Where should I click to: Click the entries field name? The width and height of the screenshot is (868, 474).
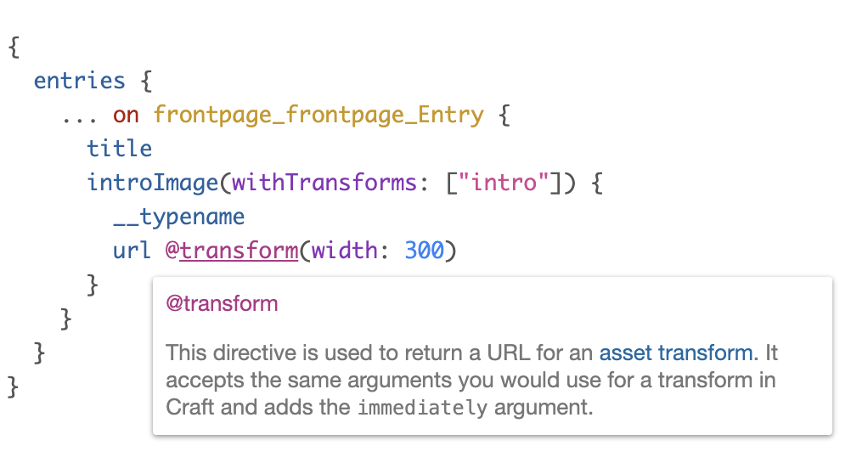(x=79, y=81)
